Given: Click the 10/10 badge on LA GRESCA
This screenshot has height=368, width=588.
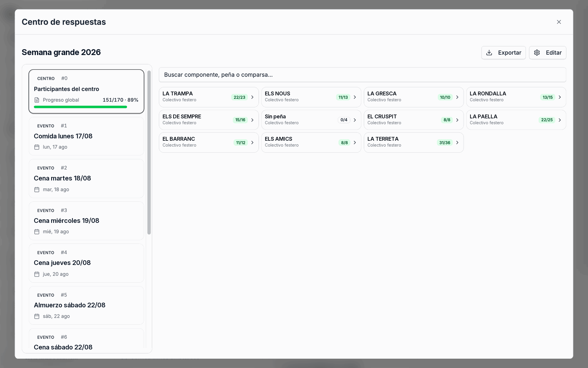Looking at the screenshot, I should tap(445, 97).
